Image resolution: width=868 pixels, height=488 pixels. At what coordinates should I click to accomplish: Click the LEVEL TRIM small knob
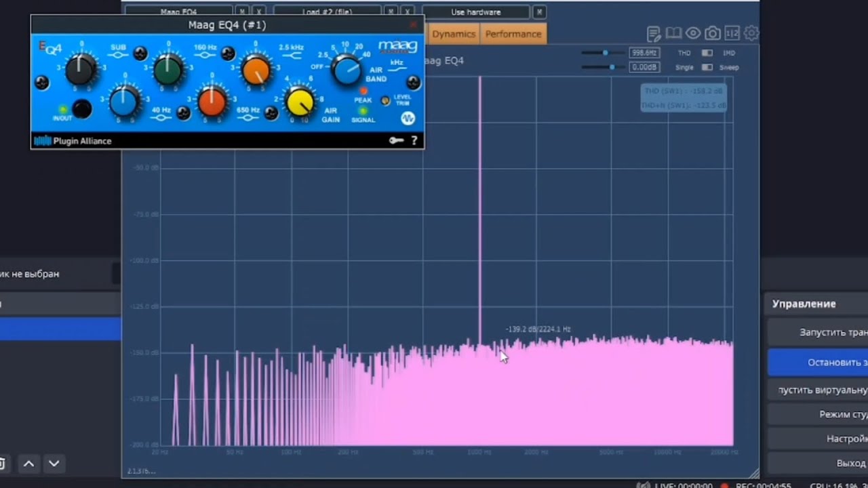(x=386, y=100)
